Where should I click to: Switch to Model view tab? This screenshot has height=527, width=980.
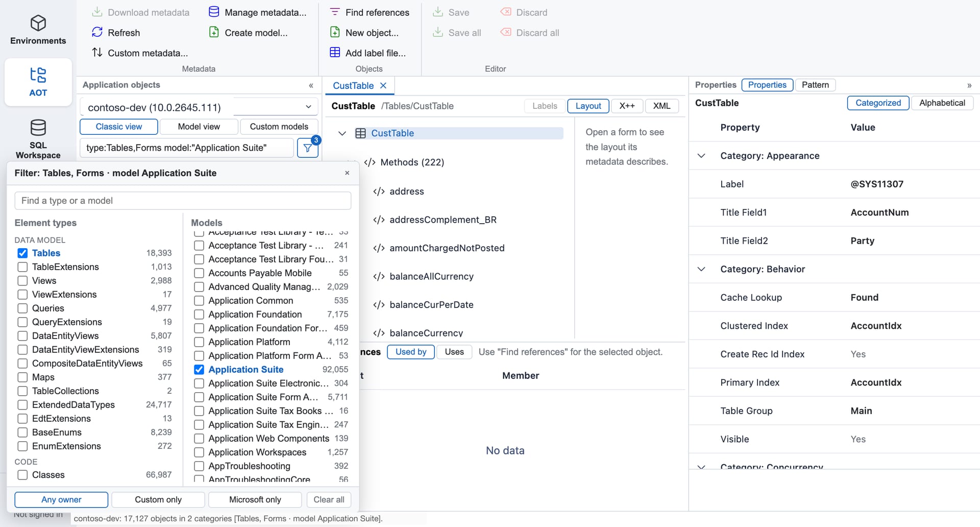click(x=199, y=127)
